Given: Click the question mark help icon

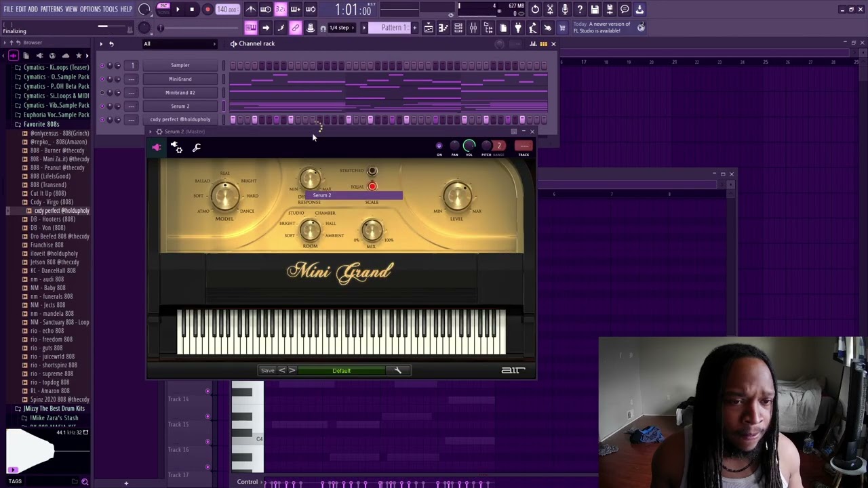Looking at the screenshot, I should 580,9.
